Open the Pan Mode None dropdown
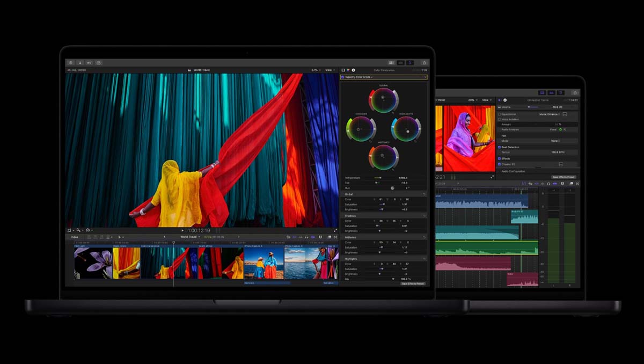The height and width of the screenshot is (364, 644). 555,141
